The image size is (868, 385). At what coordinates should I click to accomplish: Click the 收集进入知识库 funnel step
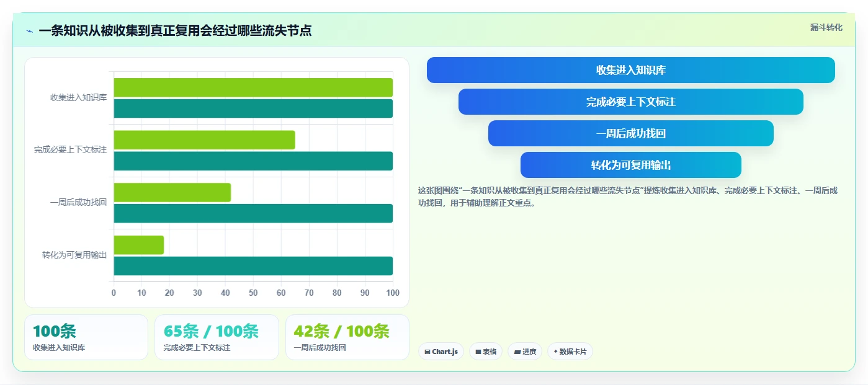(x=630, y=70)
